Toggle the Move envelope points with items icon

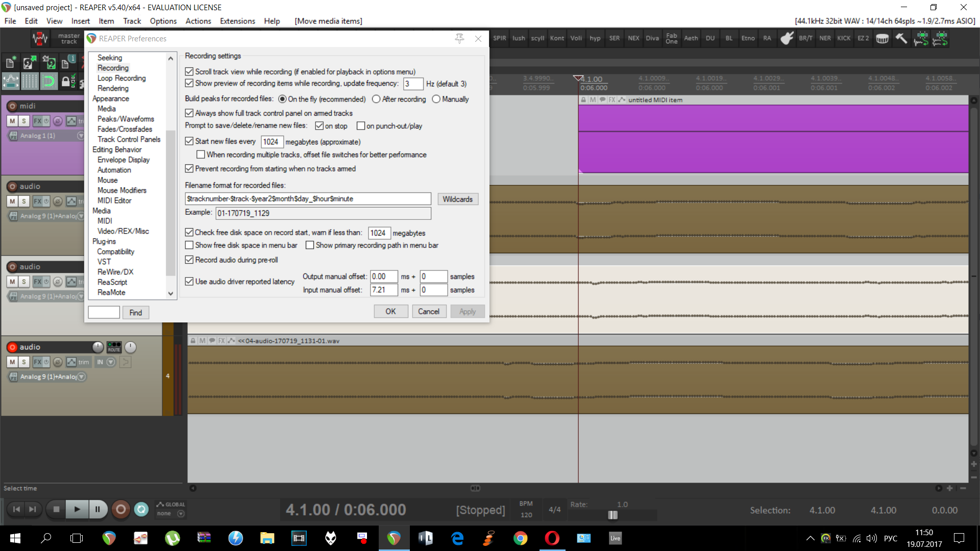(x=10, y=81)
